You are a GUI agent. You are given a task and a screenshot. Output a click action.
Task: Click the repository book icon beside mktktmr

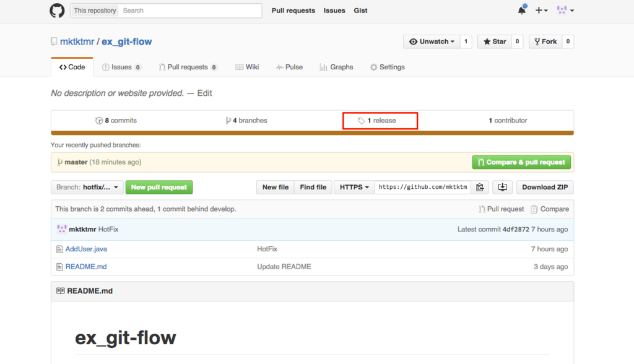(54, 41)
